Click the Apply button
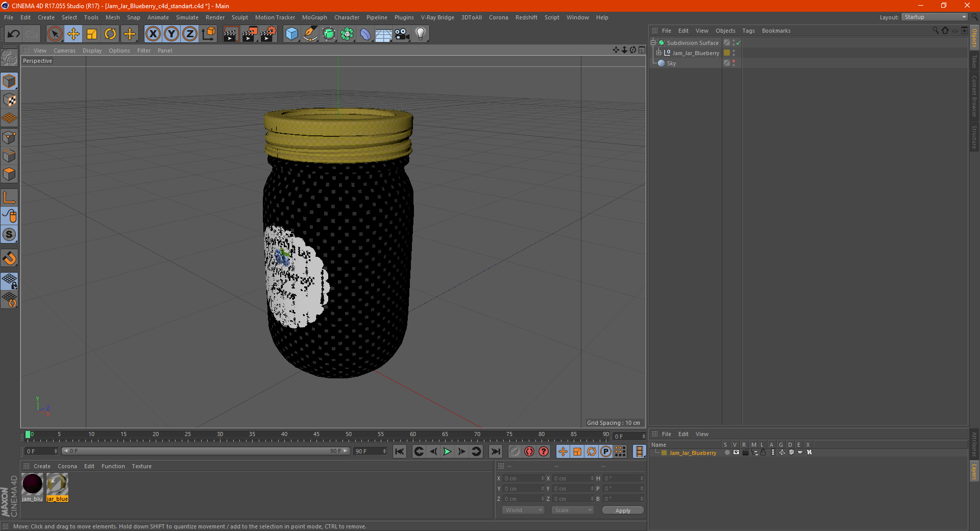 click(x=623, y=510)
